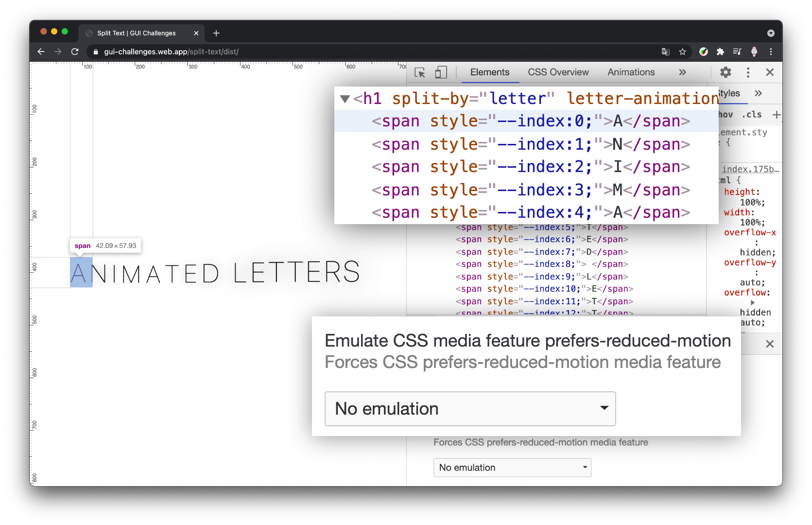812x525 pixels.
Task: Collapse the h1 element disclosure triangle
Action: pos(345,98)
